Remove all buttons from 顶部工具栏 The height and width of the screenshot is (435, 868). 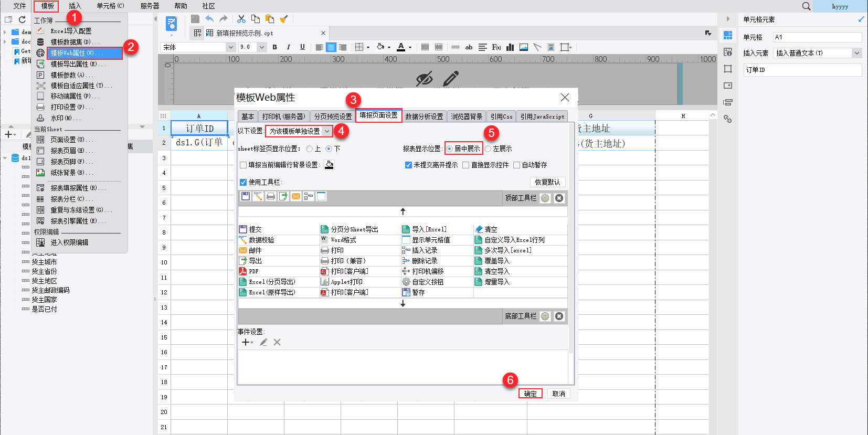(x=559, y=198)
